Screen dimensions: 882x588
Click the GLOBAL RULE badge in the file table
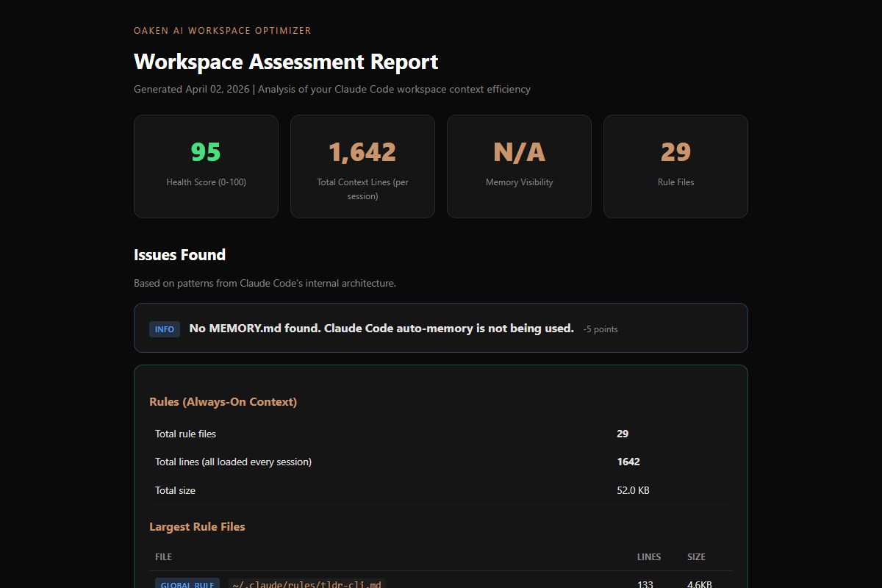click(187, 583)
